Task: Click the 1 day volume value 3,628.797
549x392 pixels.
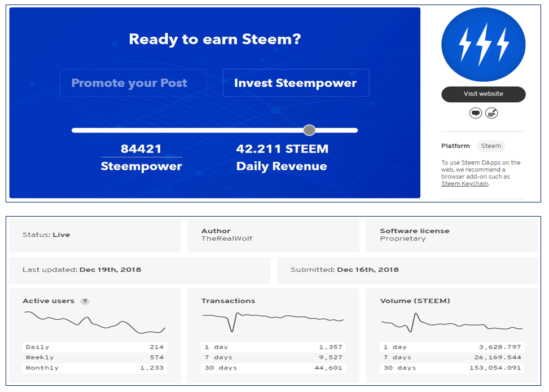Action: [500, 347]
